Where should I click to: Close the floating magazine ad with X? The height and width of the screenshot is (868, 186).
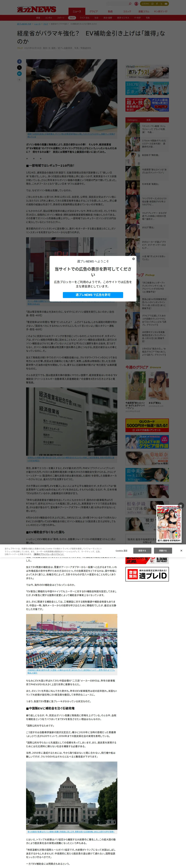pyautogui.click(x=181, y=506)
